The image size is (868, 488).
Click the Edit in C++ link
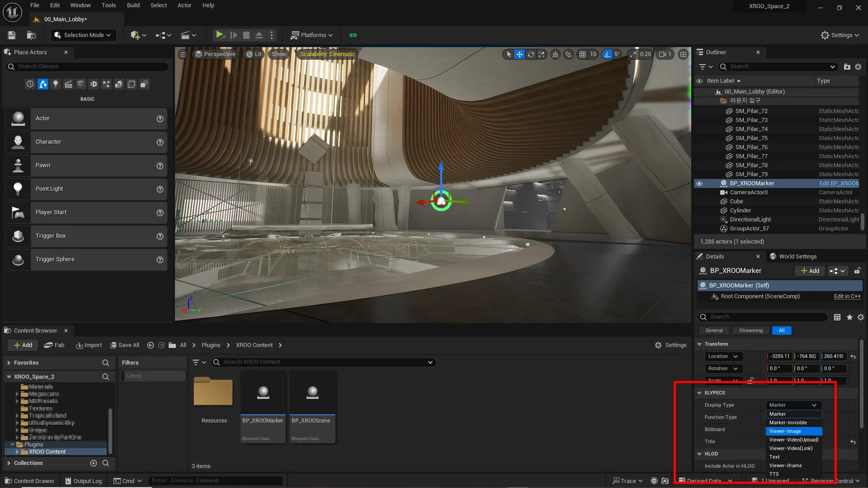pos(847,296)
